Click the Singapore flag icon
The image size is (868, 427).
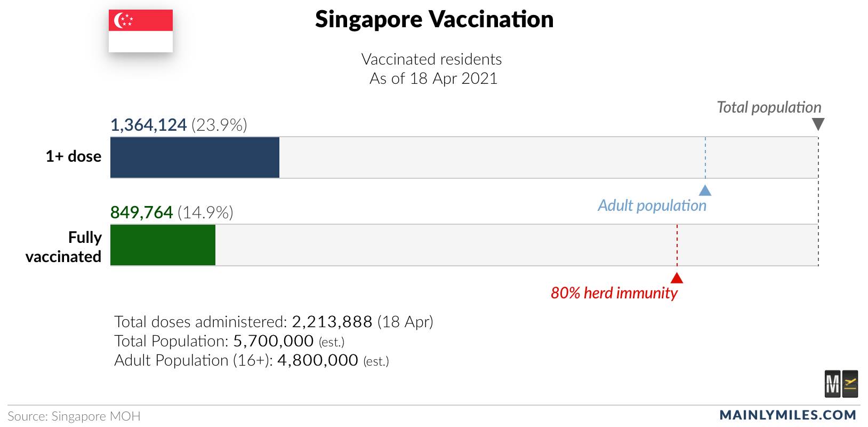point(141,31)
